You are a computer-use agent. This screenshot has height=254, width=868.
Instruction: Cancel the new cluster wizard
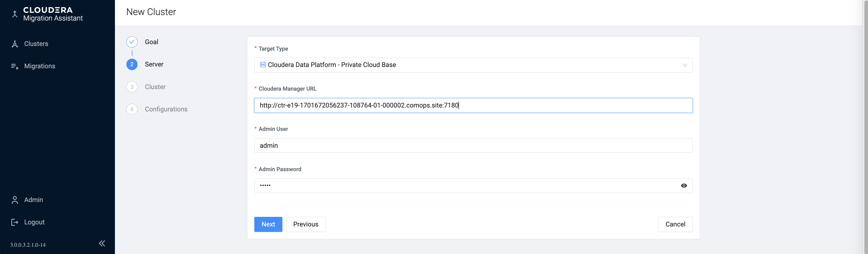tap(675, 224)
